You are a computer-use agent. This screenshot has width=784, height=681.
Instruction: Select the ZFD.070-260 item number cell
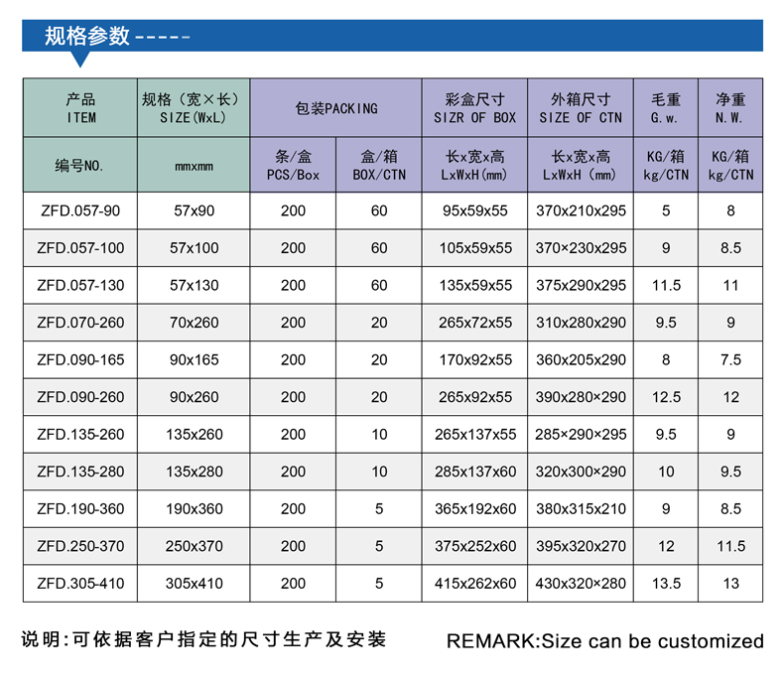[x=80, y=323]
